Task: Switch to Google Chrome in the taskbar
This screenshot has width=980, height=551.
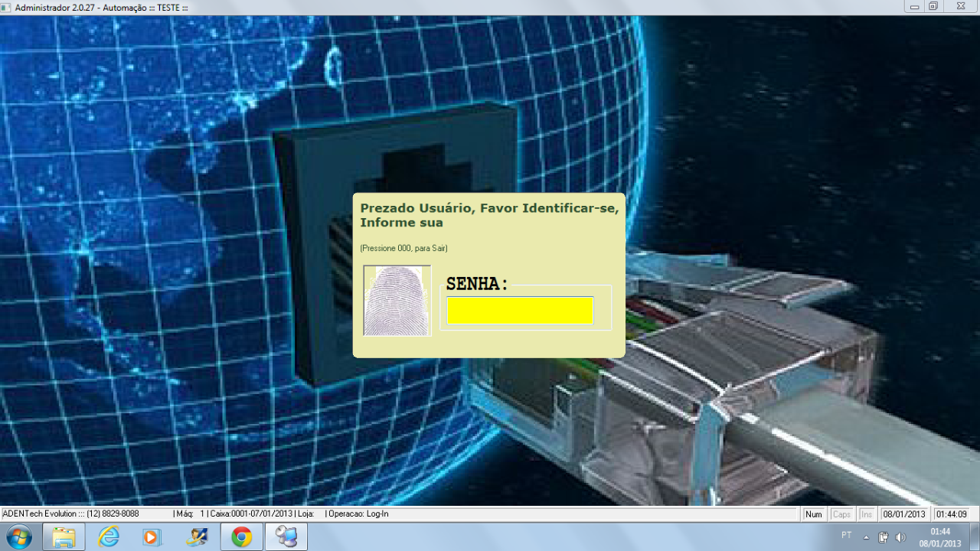Action: (242, 537)
